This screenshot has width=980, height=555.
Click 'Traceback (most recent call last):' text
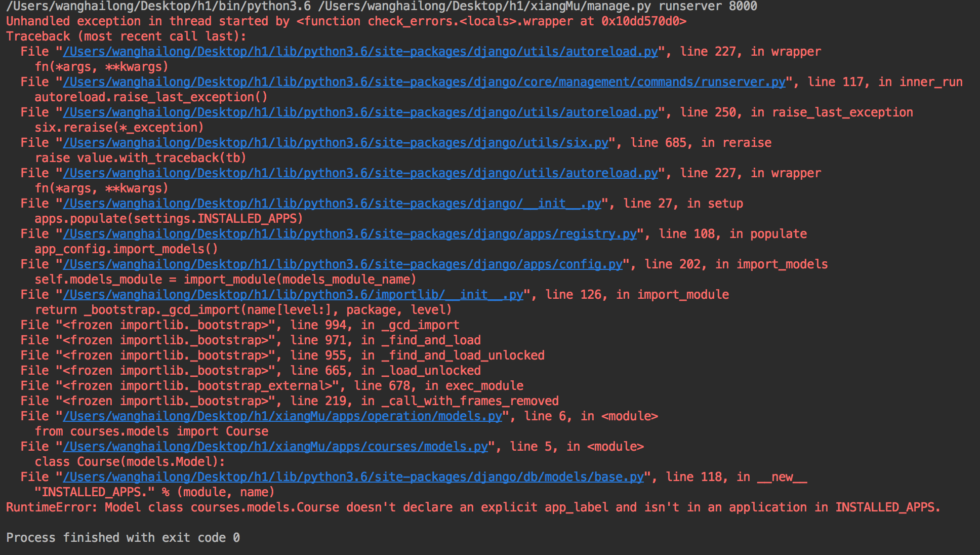126,36
